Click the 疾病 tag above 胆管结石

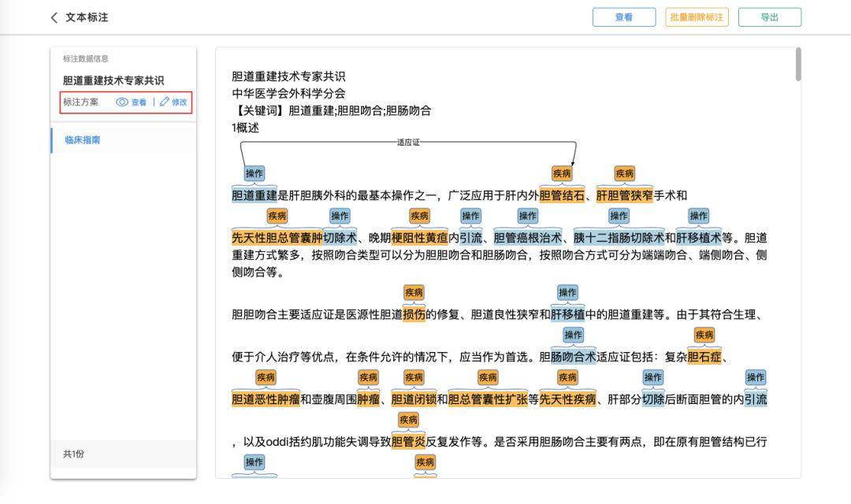click(x=562, y=172)
